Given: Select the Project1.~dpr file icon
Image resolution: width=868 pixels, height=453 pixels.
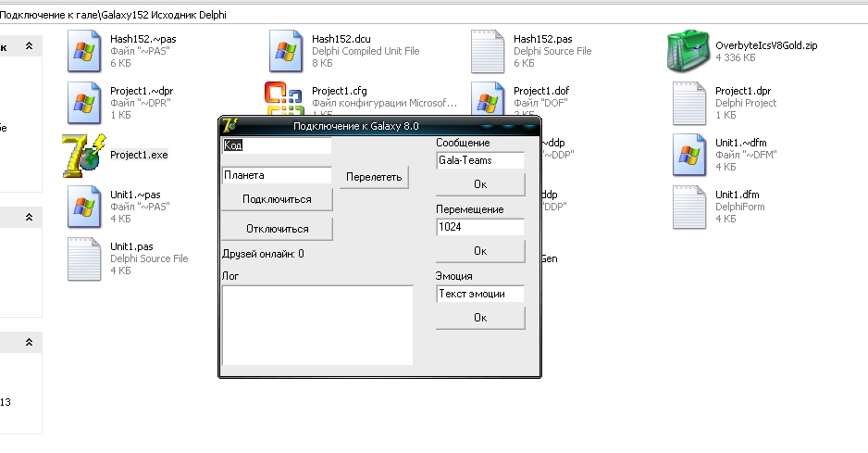Looking at the screenshot, I should click(84, 103).
